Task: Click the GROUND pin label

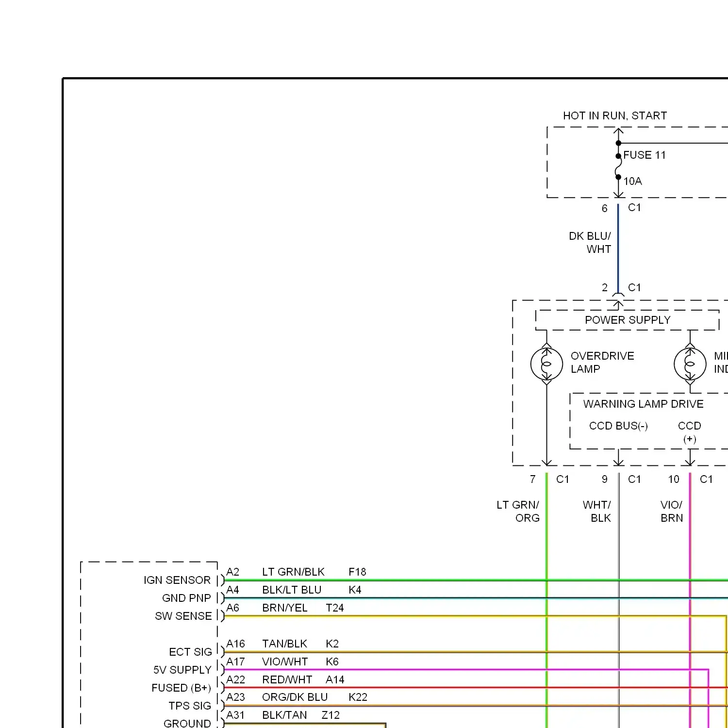Action: tap(187, 724)
